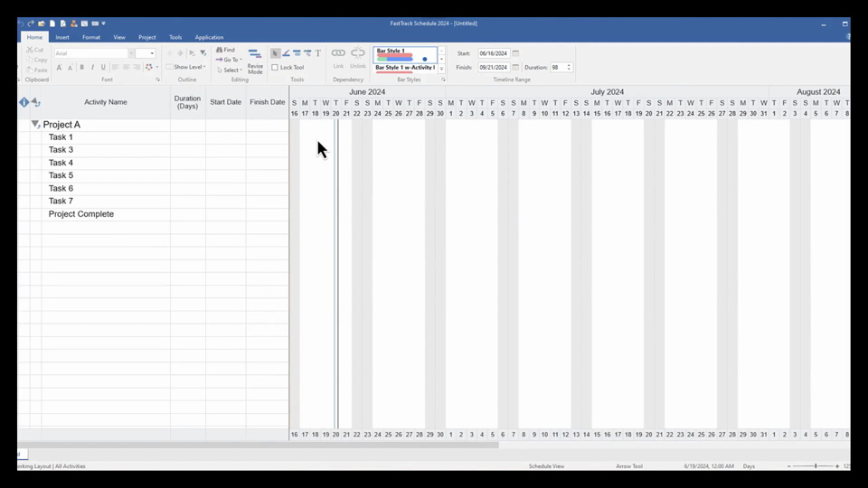This screenshot has width=868, height=488.
Task: Toggle Italic formatting
Action: click(92, 67)
